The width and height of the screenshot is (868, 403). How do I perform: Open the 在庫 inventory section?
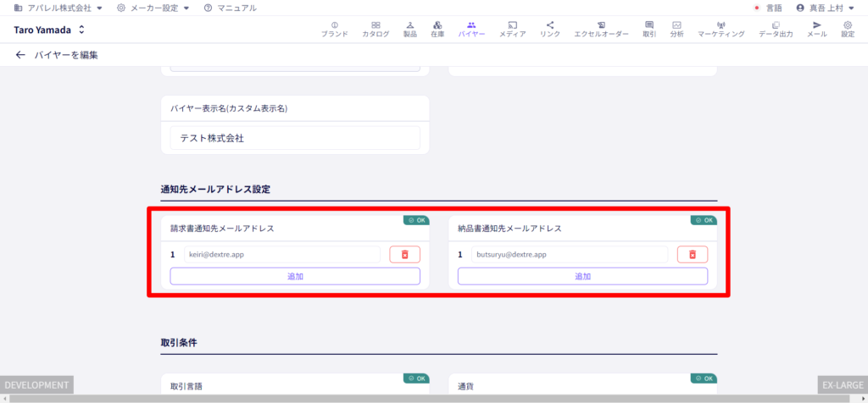(437, 30)
